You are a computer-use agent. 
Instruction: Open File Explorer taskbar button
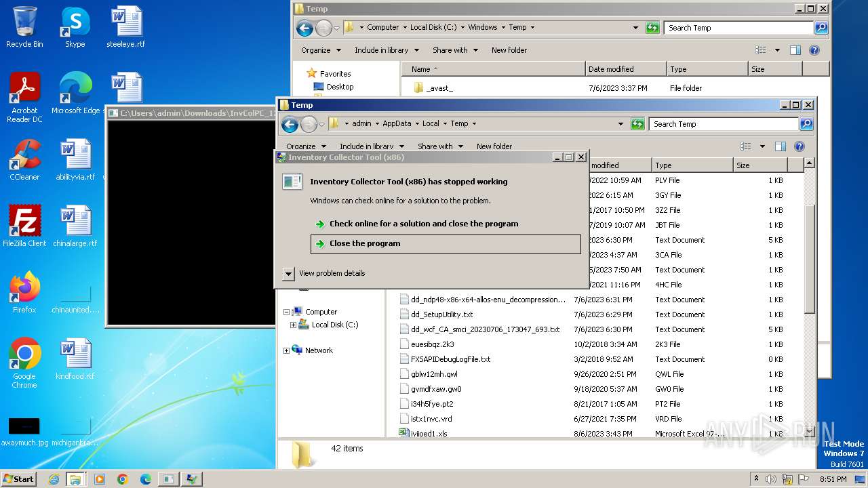tap(75, 479)
